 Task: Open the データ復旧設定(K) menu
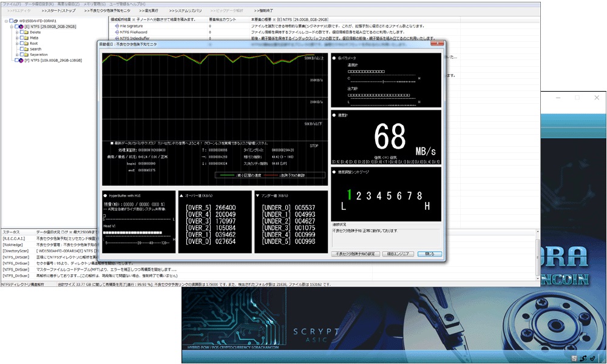[x=39, y=4]
